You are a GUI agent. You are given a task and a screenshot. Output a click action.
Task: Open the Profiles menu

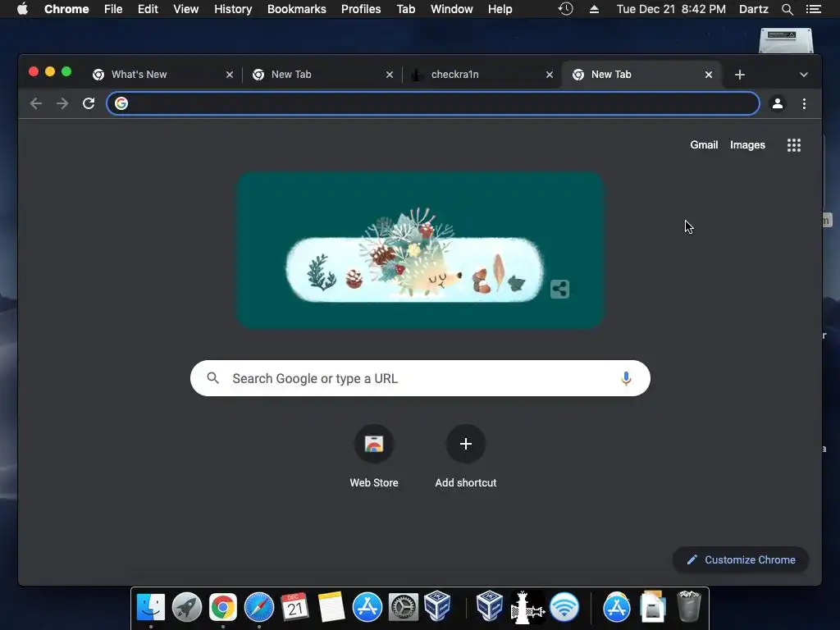point(361,9)
